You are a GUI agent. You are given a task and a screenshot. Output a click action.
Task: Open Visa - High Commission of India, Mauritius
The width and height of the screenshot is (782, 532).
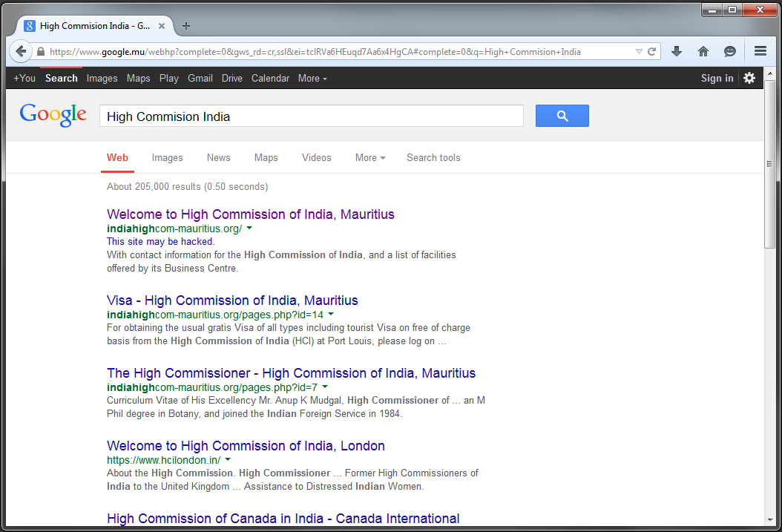pos(232,301)
